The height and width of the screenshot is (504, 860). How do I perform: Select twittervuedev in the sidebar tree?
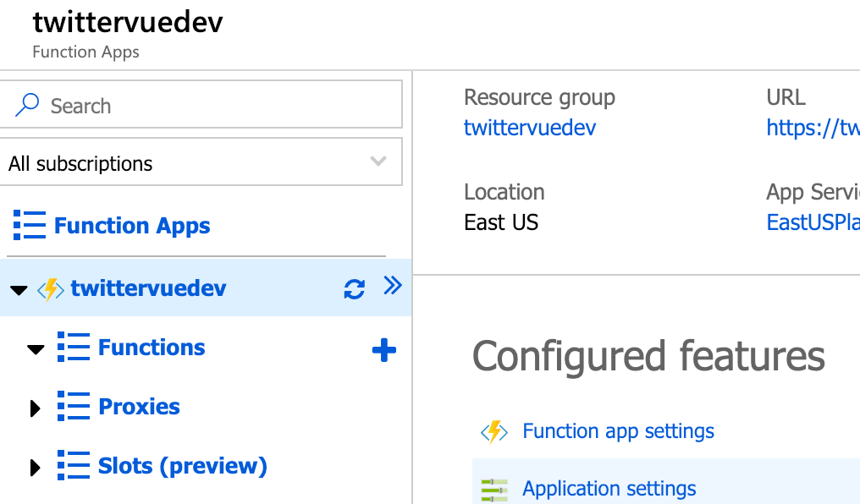(148, 288)
